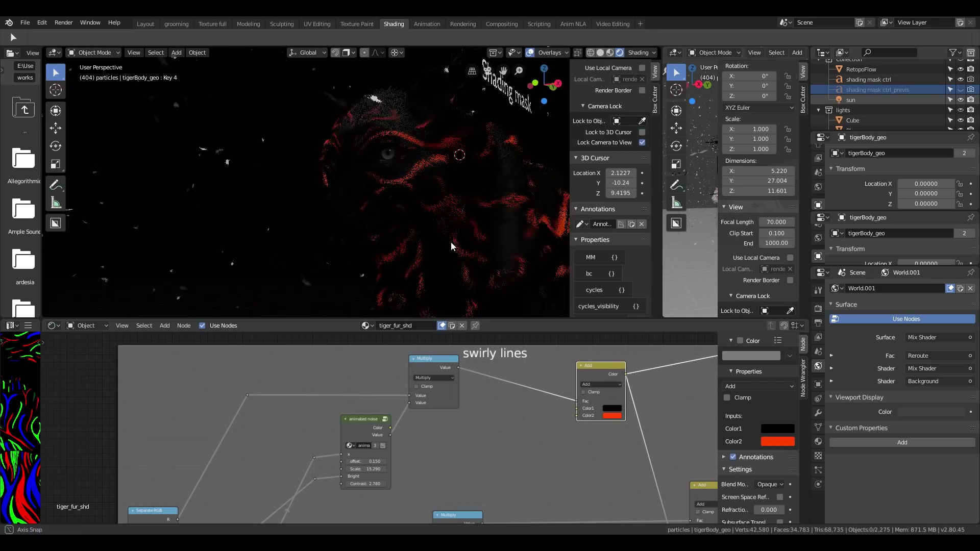This screenshot has height=551, width=980.
Task: Click the tiger_fur_shd material name field
Action: [x=406, y=325]
